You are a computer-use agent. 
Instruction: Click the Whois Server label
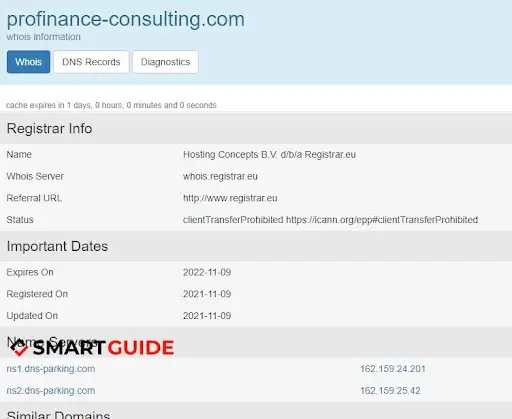(35, 176)
